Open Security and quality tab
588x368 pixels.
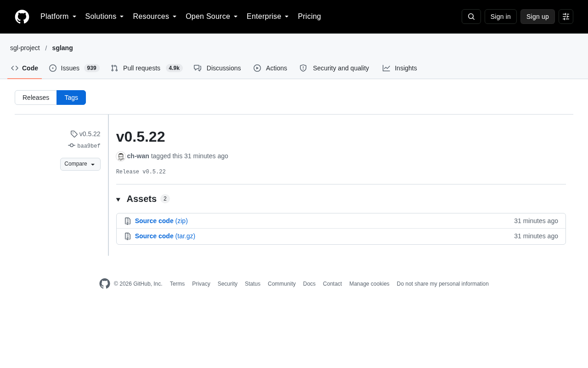pos(334,68)
